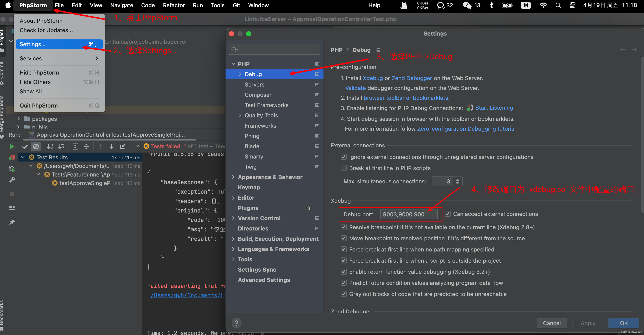
Task: Expand Quality Tools settings node
Action: 240,115
